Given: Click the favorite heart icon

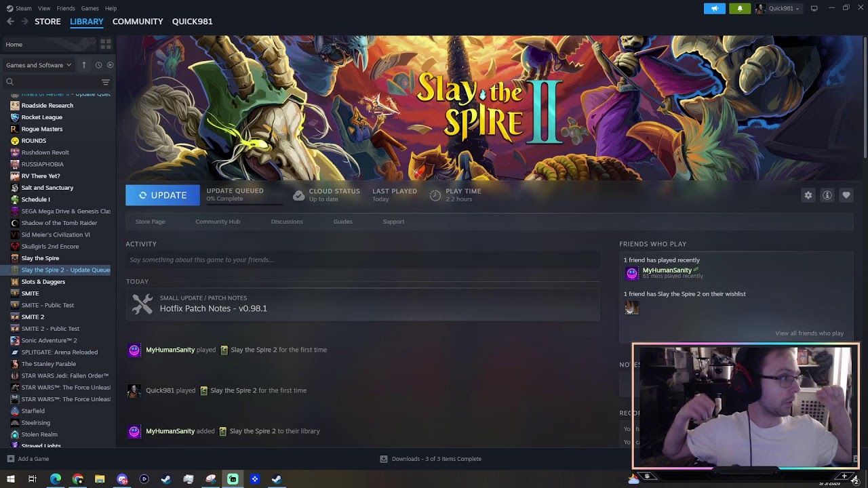Looking at the screenshot, I should point(846,195).
